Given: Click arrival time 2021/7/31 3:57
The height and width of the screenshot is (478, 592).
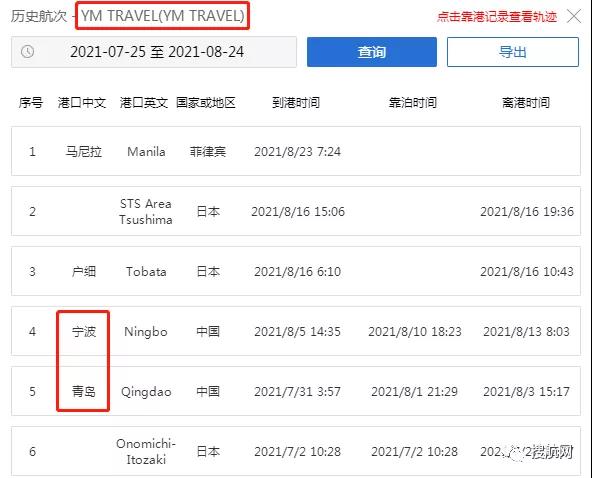Looking at the screenshot, I should click(x=298, y=392).
